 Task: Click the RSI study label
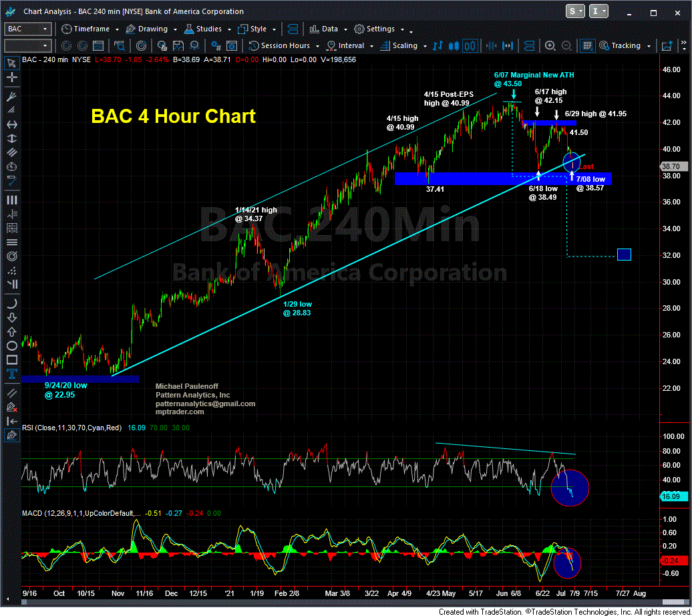[x=72, y=428]
